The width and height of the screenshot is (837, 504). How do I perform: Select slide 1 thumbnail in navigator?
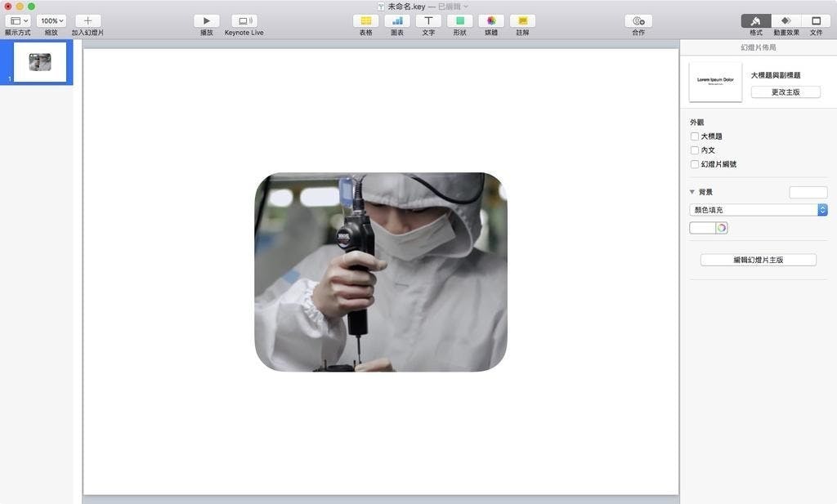click(39, 62)
